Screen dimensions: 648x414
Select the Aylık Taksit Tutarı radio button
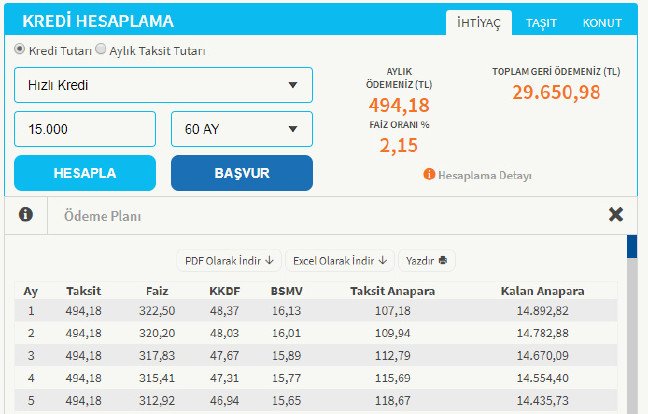pyautogui.click(x=100, y=49)
